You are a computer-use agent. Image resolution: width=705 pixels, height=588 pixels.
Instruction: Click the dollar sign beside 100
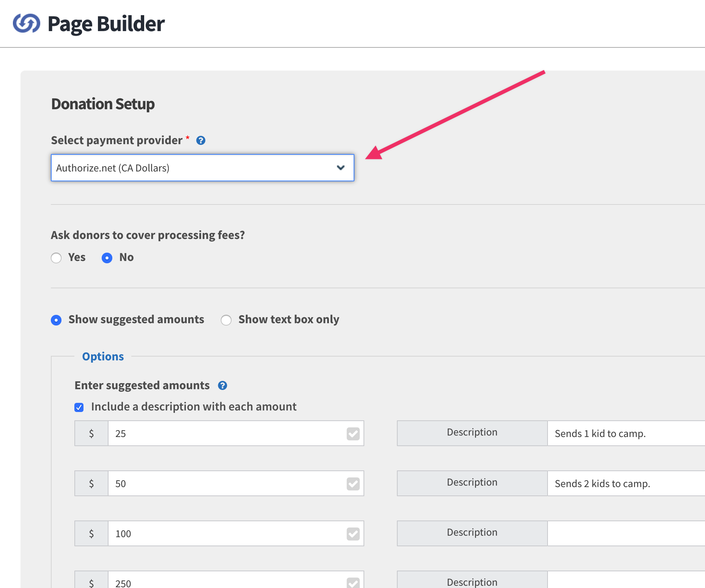91,533
